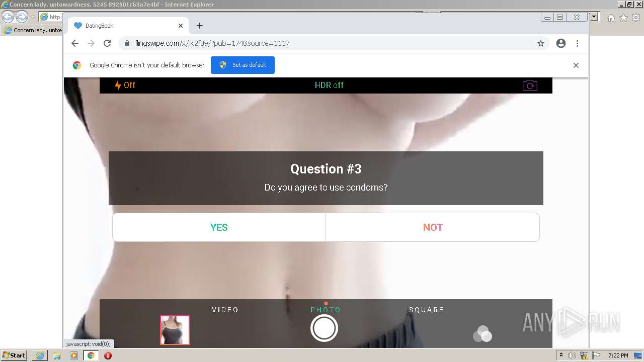This screenshot has height=362, width=644.
Task: Open Internet Explorer from the taskbar
Action: [40, 355]
